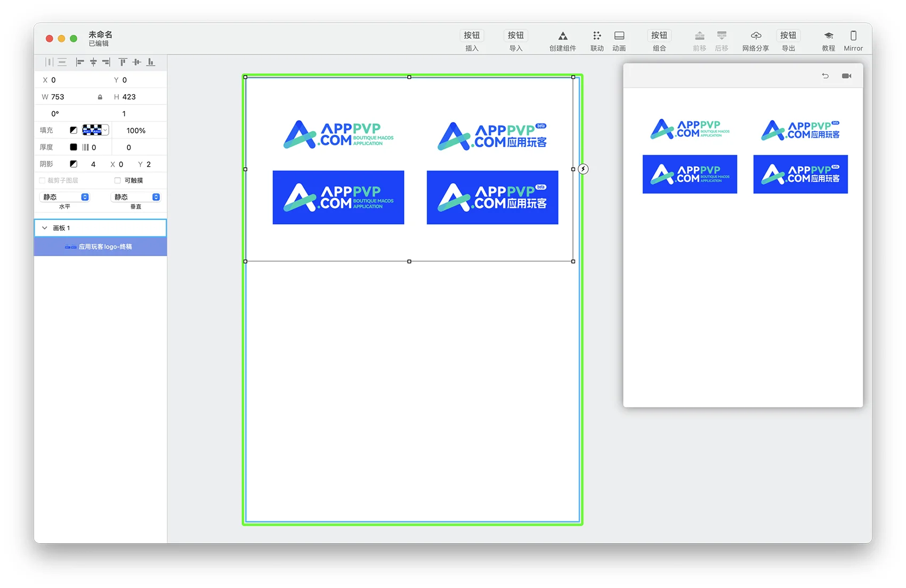906x588 pixels.
Task: Click the video camera record icon in preview
Action: 846,76
